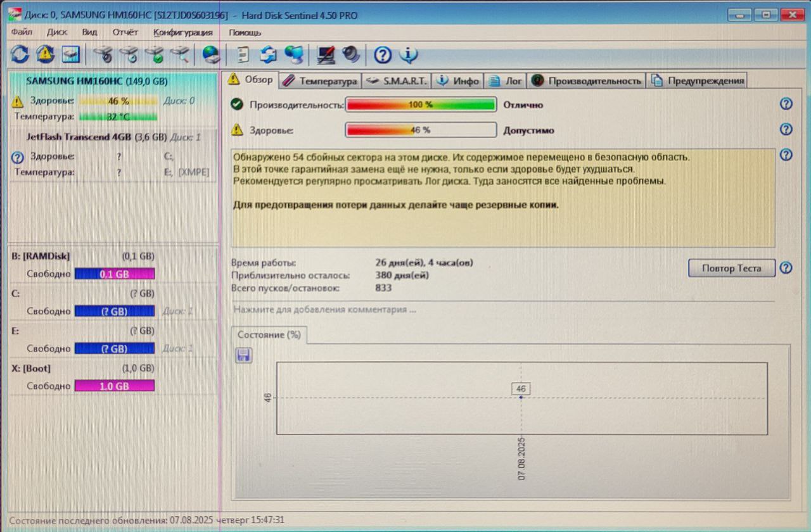811x532 pixels.
Task: Select the JetFlash Transcend 4GB disk entry
Action: coord(113,155)
